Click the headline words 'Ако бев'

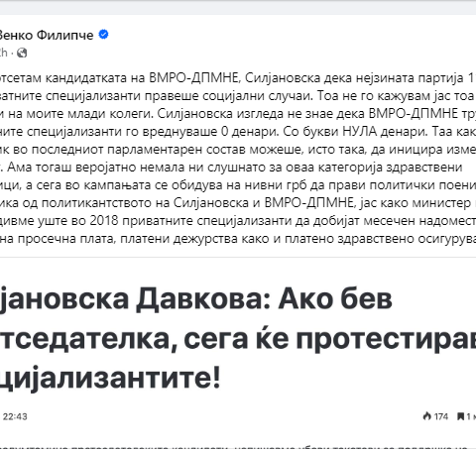tap(335, 299)
